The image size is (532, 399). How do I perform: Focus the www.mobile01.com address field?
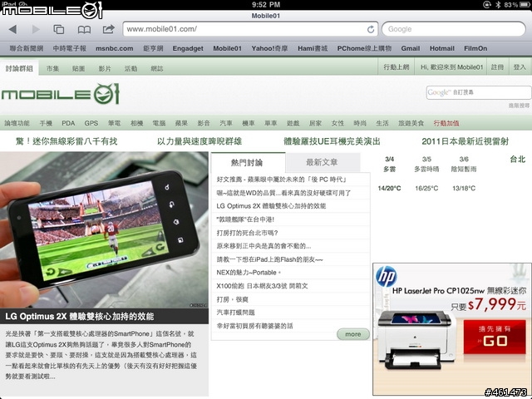250,29
